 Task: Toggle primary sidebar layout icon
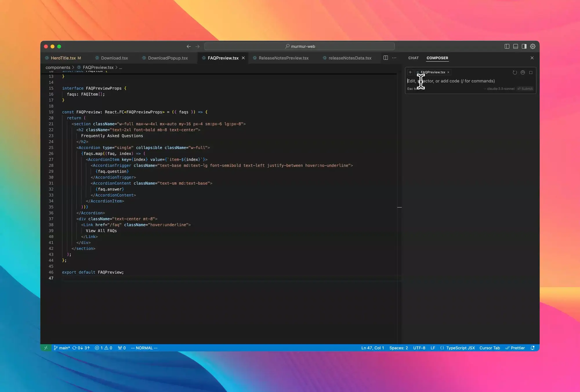(x=507, y=46)
